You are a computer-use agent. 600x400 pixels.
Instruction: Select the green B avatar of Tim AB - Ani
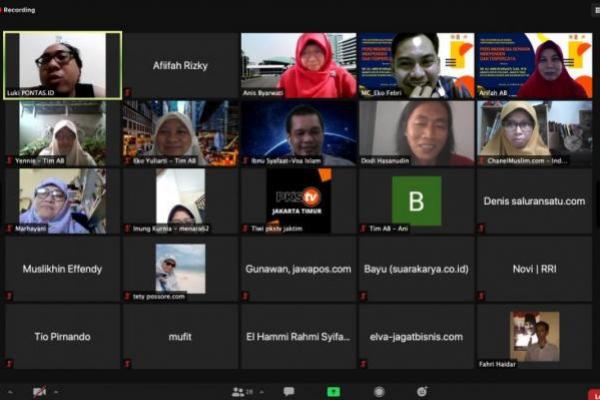tap(417, 201)
